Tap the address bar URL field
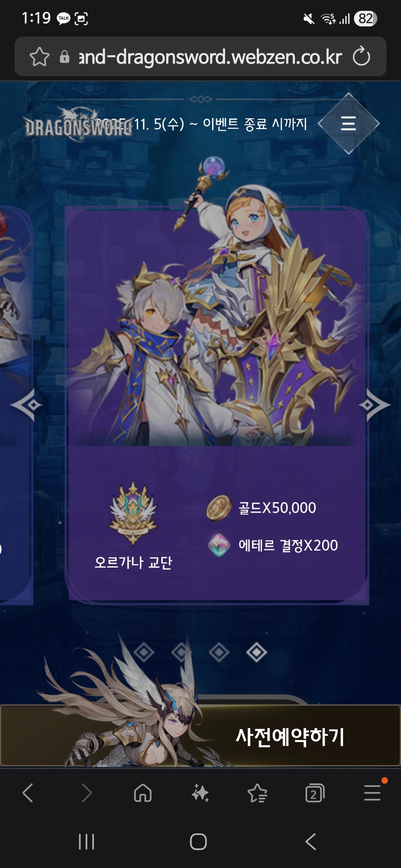Screen dimensions: 401x868 pyautogui.click(x=210, y=57)
